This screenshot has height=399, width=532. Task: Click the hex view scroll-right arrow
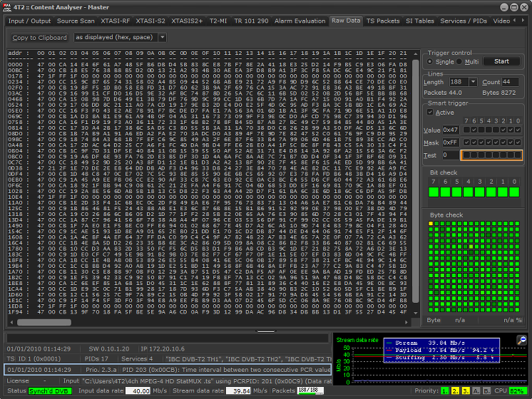click(x=406, y=322)
